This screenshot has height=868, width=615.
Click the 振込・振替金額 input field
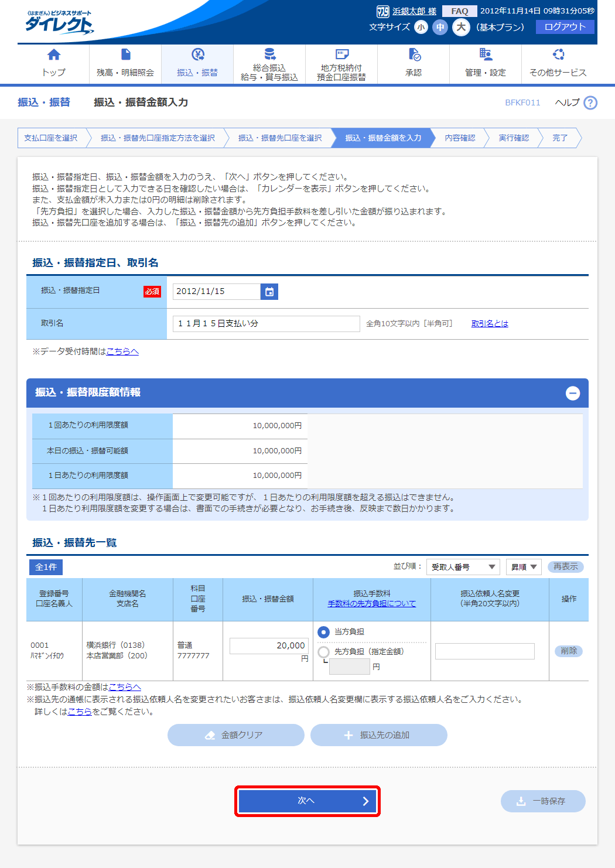[x=268, y=645]
